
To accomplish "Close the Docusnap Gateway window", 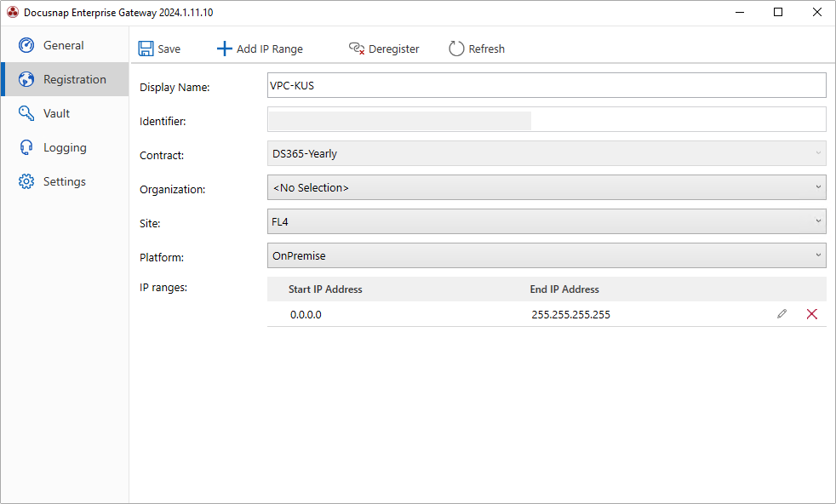I will tap(816, 12).
